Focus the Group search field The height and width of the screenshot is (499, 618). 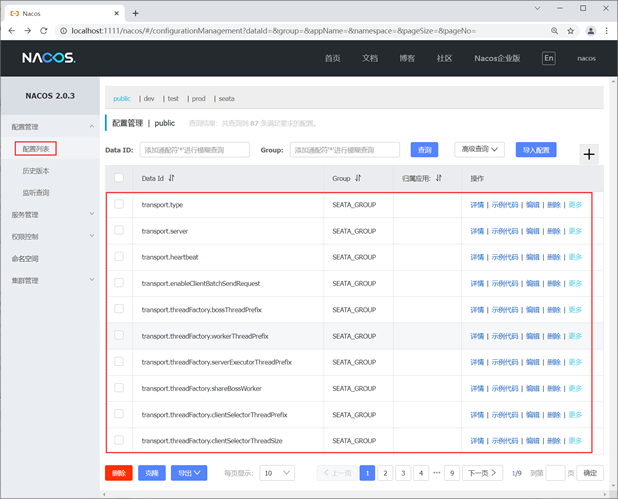tap(345, 150)
